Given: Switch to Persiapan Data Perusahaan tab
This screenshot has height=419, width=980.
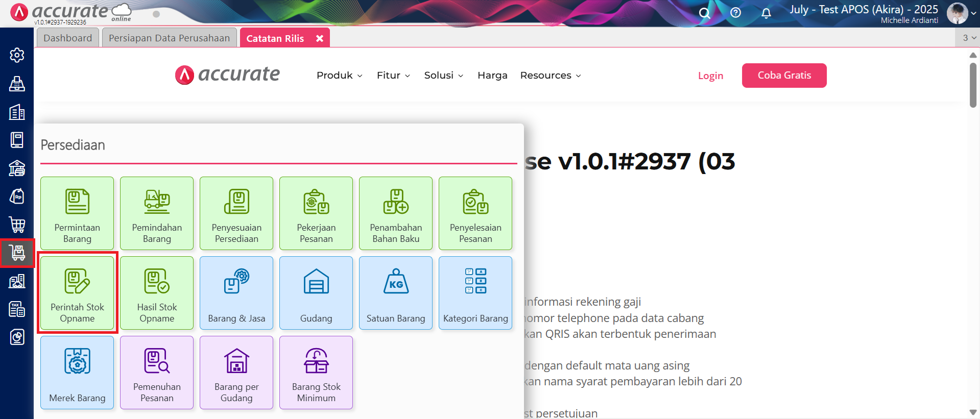Looking at the screenshot, I should click(169, 38).
